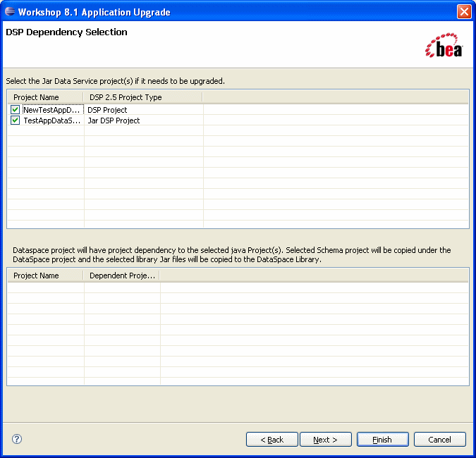Click the Dependent Proje... column header
The height and width of the screenshot is (458, 476).
tap(122, 276)
